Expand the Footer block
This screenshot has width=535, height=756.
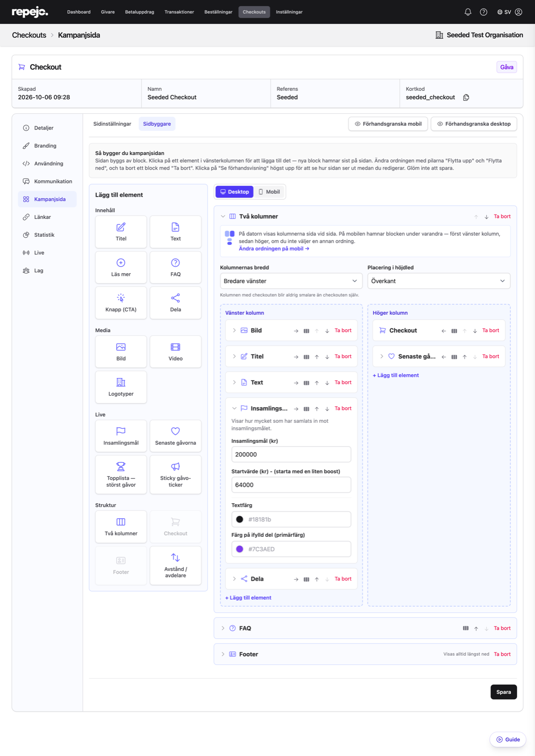[223, 654]
